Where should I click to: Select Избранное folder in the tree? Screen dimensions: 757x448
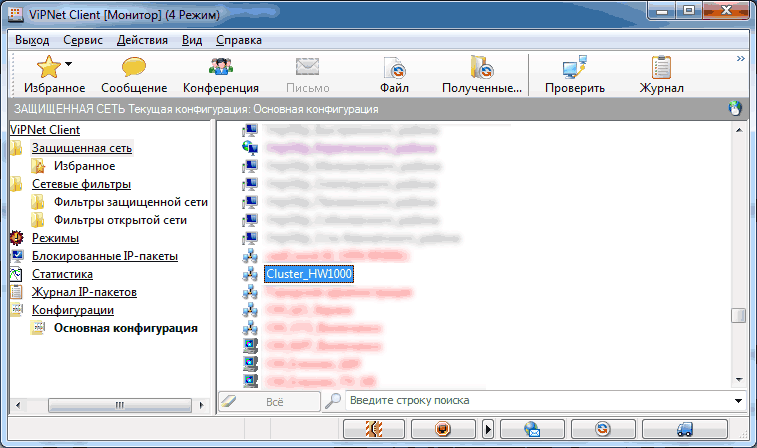point(84,166)
